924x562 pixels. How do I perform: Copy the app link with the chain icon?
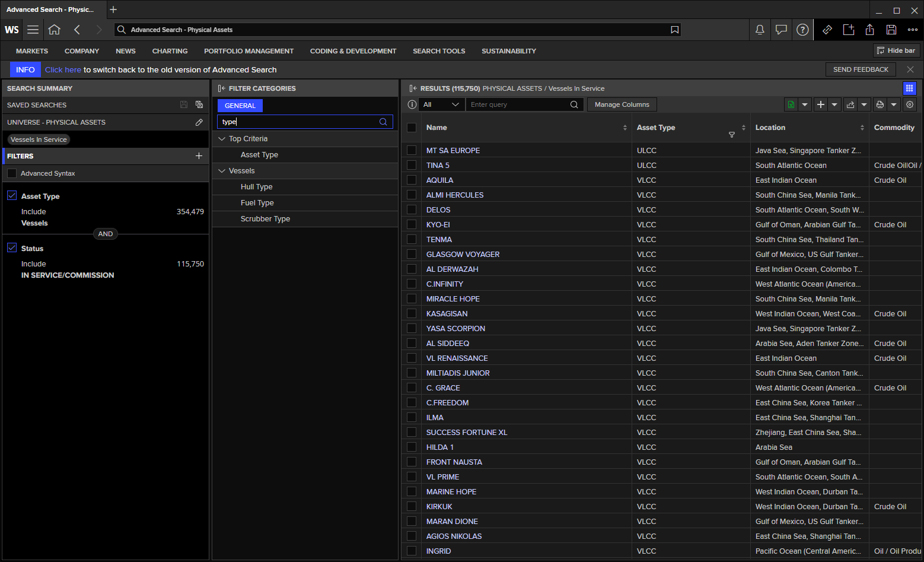[x=827, y=30]
